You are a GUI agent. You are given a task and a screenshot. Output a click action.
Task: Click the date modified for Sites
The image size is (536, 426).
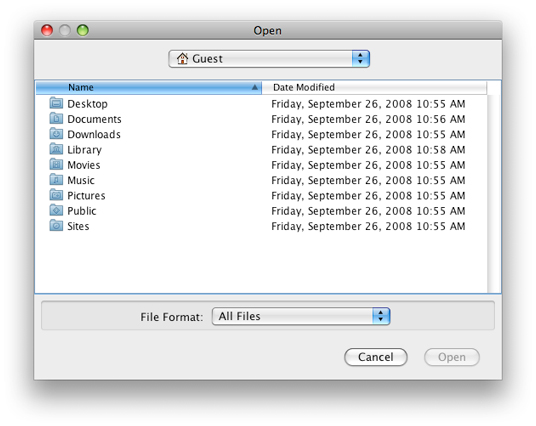(368, 226)
